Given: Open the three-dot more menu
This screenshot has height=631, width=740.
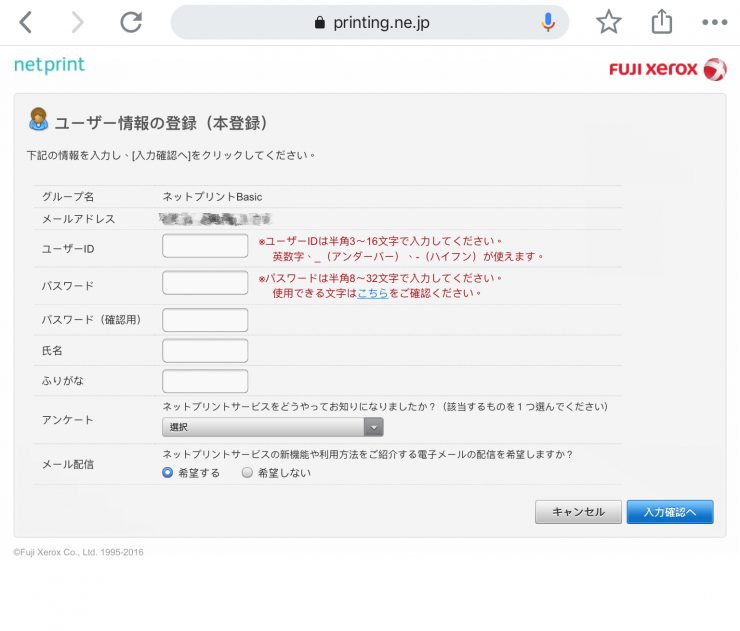Looking at the screenshot, I should [x=714, y=22].
